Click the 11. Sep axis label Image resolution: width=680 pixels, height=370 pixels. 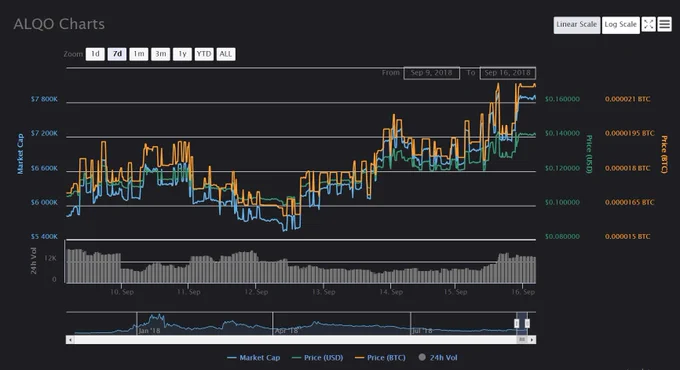tap(189, 292)
